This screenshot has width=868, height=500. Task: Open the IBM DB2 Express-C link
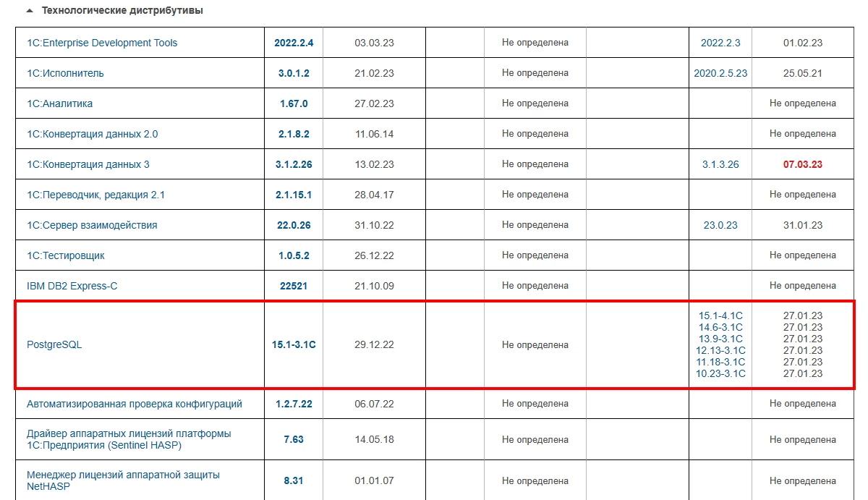[72, 286]
